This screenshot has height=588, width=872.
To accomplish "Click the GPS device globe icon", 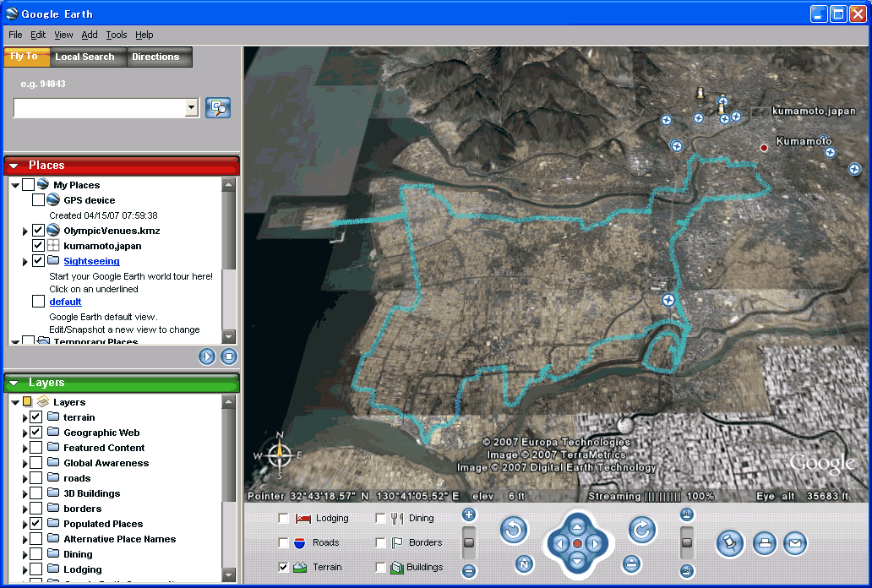I will point(53,199).
